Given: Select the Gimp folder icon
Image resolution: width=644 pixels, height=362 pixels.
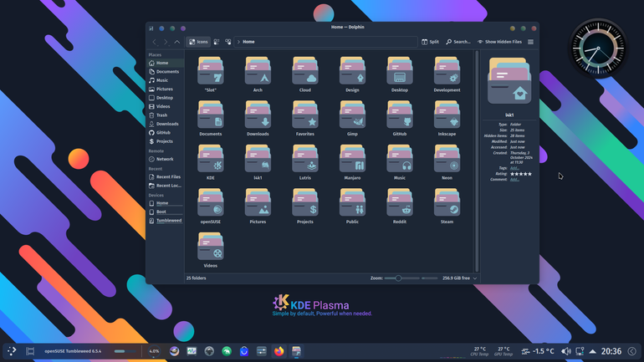Looking at the screenshot, I should pyautogui.click(x=352, y=115).
